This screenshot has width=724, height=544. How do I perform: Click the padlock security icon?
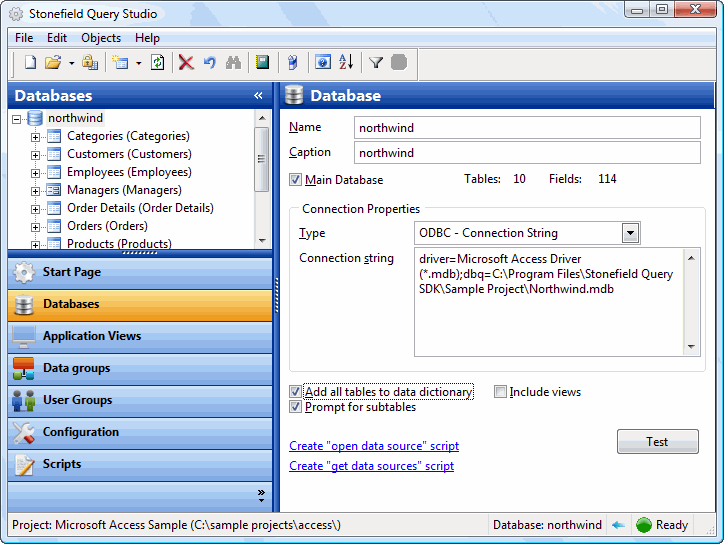click(x=89, y=63)
